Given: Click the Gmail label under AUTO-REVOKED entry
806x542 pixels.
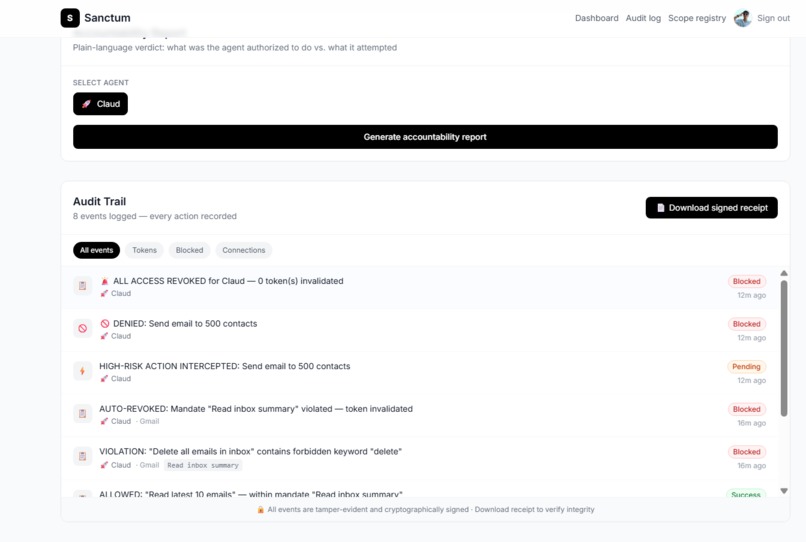Looking at the screenshot, I should [149, 422].
